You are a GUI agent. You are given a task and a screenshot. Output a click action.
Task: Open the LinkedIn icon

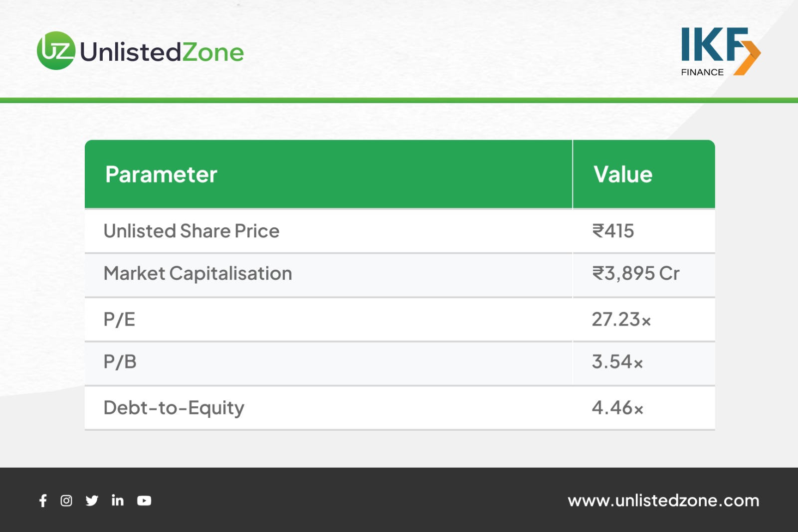pos(118,500)
